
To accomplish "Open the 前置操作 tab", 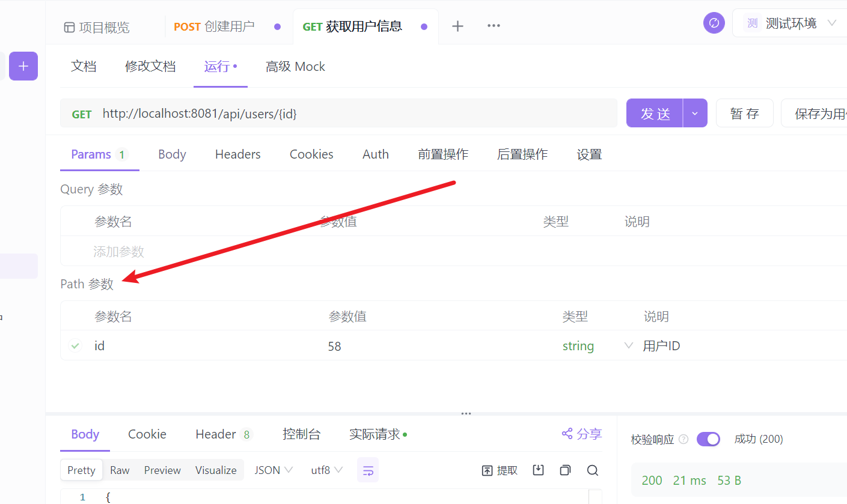I will [443, 154].
